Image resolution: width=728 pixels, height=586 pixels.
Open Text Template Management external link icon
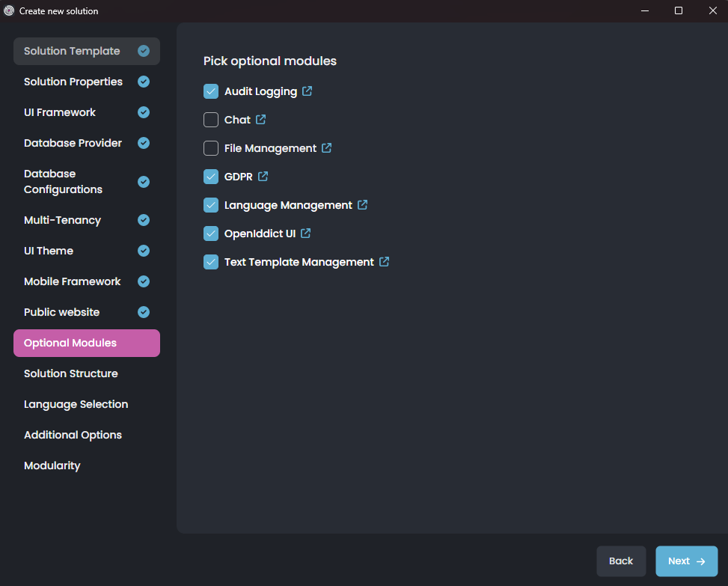pos(384,261)
